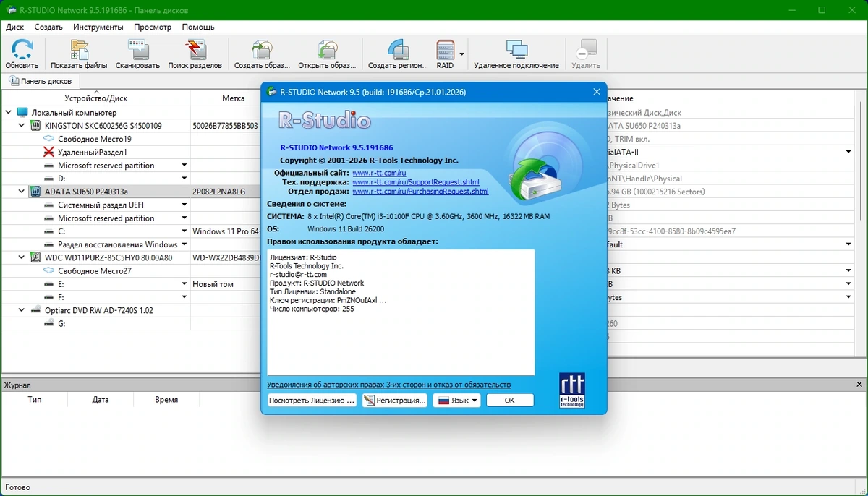Open dropdown for Раздел восстановления Windows
Screen dimensions: 868x496
(x=184, y=244)
